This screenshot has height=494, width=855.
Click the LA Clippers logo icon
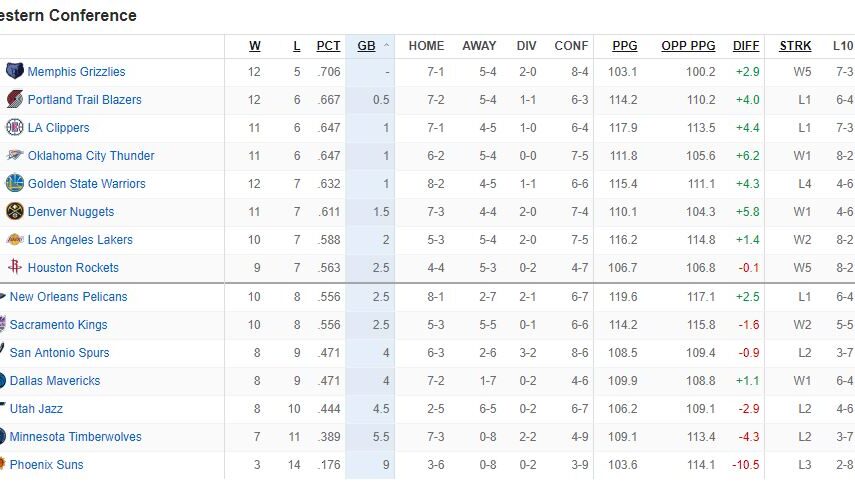coord(15,128)
